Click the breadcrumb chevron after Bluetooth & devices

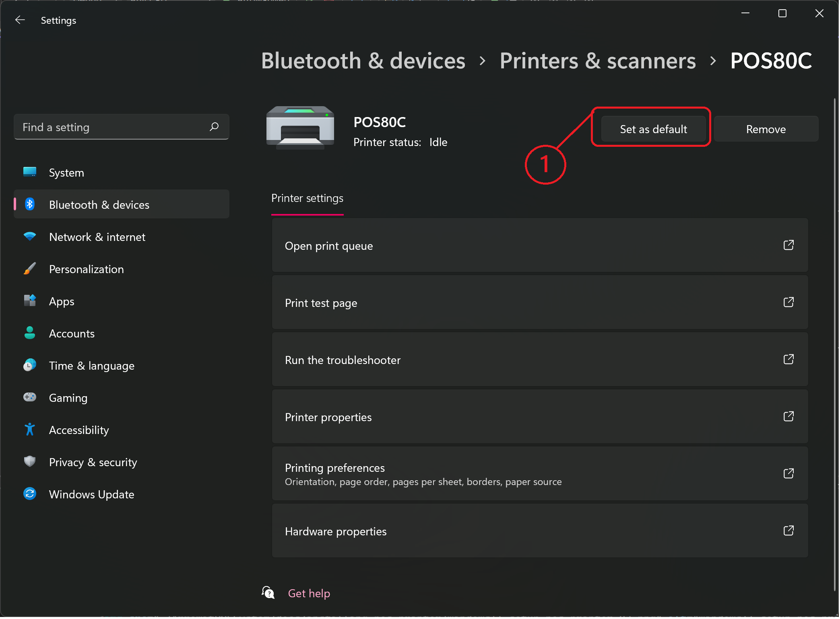point(483,61)
